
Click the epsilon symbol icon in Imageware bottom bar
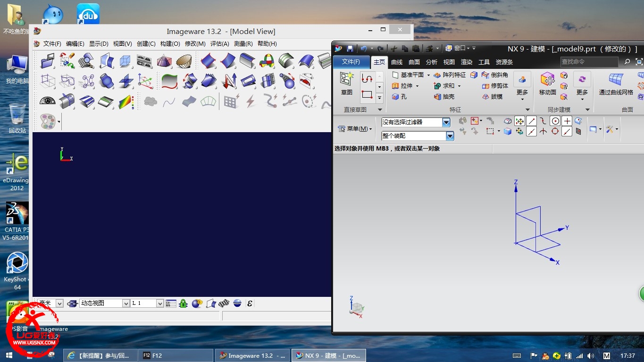(x=250, y=303)
